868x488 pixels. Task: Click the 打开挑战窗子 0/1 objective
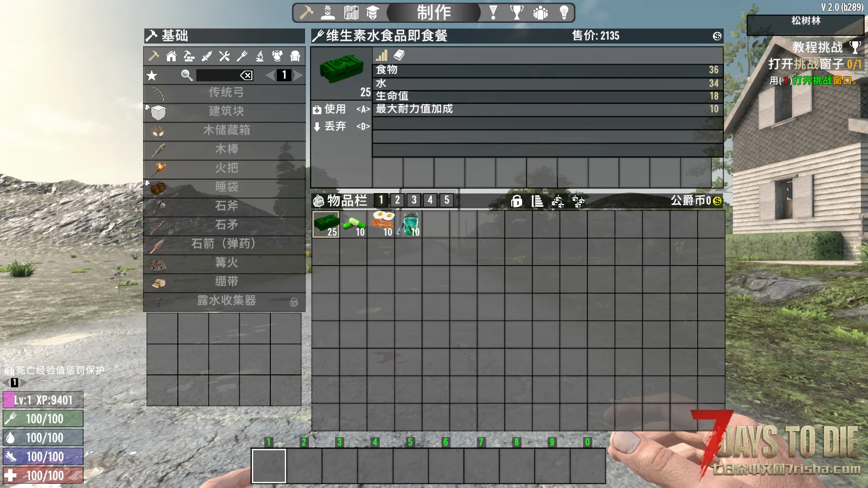coord(815,64)
